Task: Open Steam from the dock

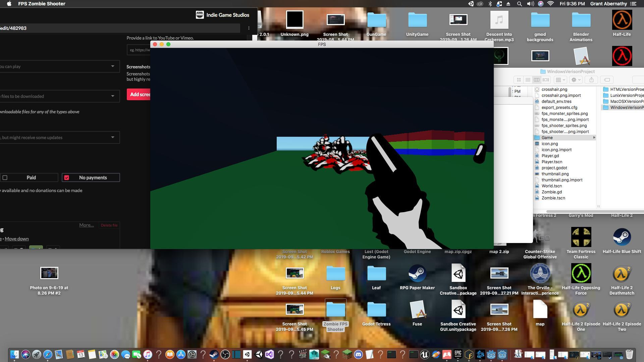Action: (214, 354)
